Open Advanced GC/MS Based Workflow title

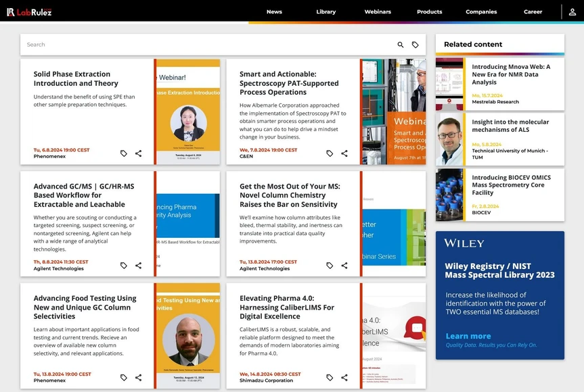(84, 195)
